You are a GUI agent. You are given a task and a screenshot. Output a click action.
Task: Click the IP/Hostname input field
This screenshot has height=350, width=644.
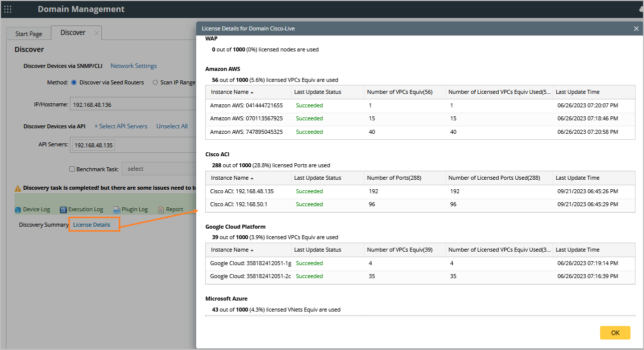click(x=132, y=105)
